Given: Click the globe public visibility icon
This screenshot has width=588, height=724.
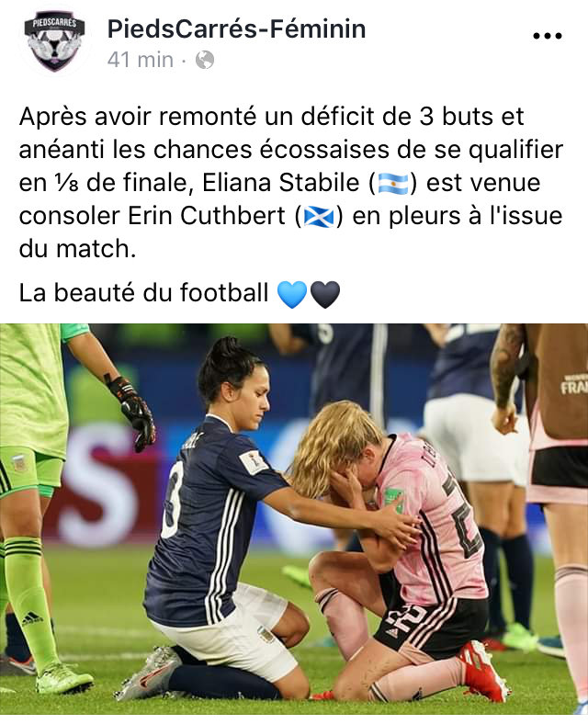Looking at the screenshot, I should tap(205, 60).
